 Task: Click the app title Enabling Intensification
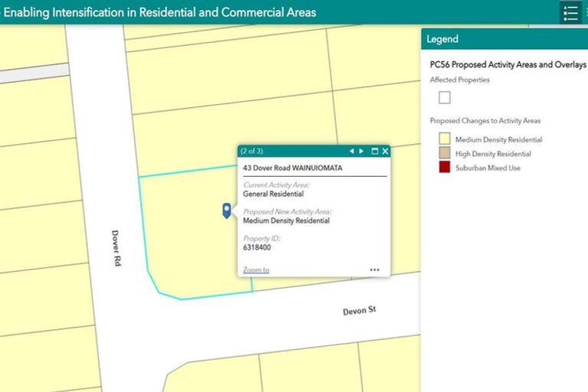159,12
